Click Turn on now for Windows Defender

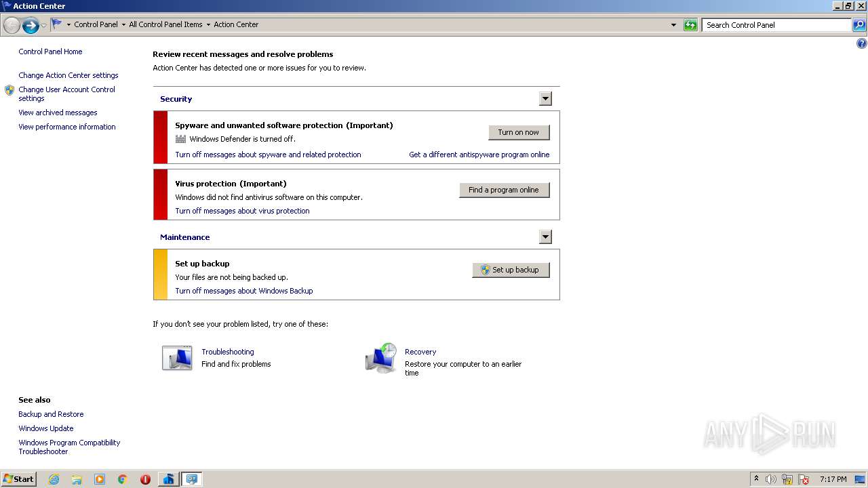519,132
